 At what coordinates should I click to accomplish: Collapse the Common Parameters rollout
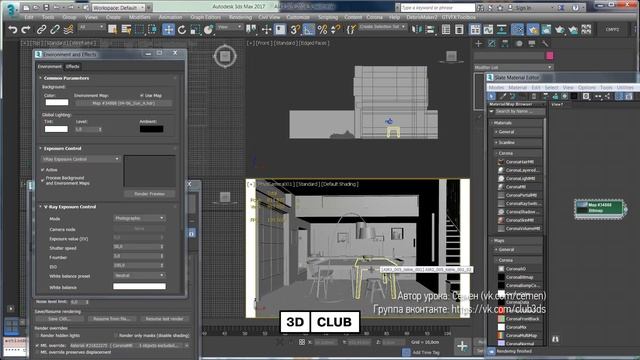coord(66,78)
